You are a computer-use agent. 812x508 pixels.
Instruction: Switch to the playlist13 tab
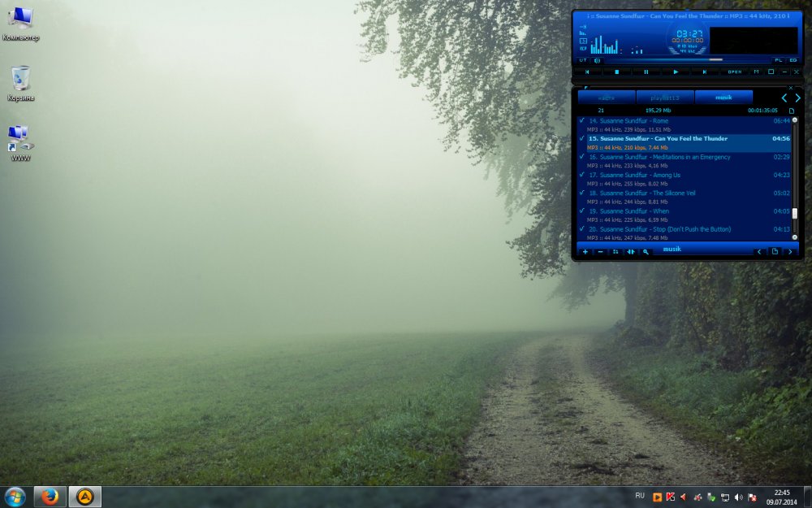[665, 98]
